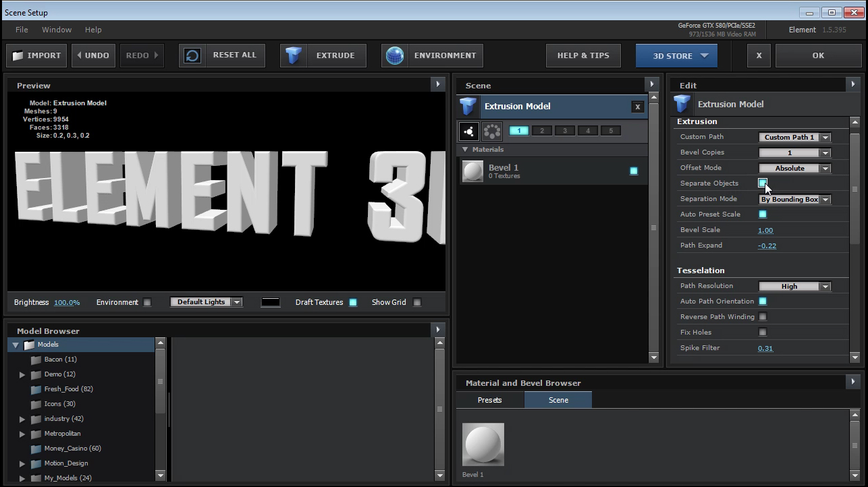This screenshot has height=487, width=868.
Task: Enable Show Grid checkbox
Action: 417,302
